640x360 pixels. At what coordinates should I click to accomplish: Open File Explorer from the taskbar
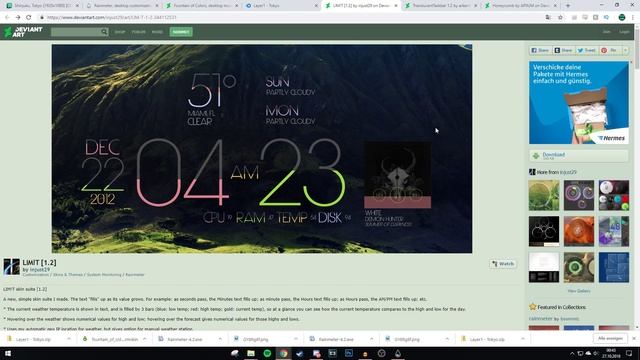251,353
